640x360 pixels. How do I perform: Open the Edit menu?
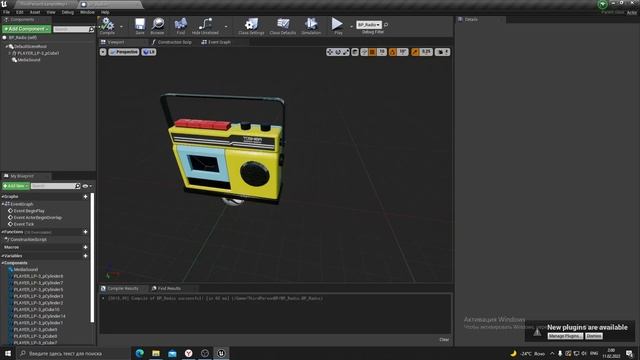tap(20, 12)
